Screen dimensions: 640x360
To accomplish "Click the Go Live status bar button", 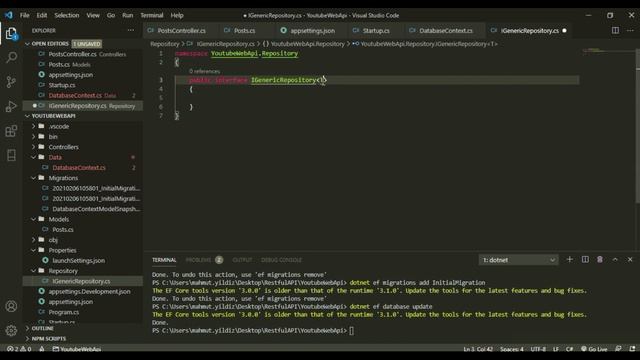I will coord(594,349).
